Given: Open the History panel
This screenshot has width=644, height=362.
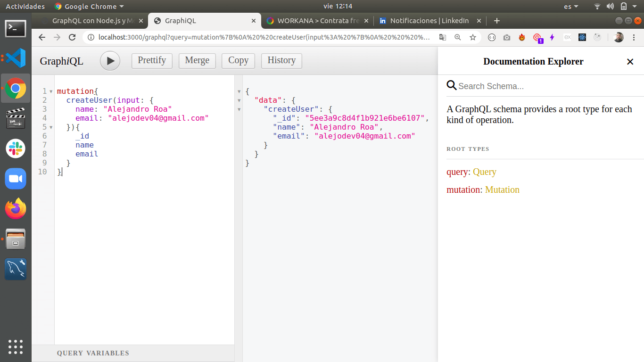Looking at the screenshot, I should click(281, 60).
